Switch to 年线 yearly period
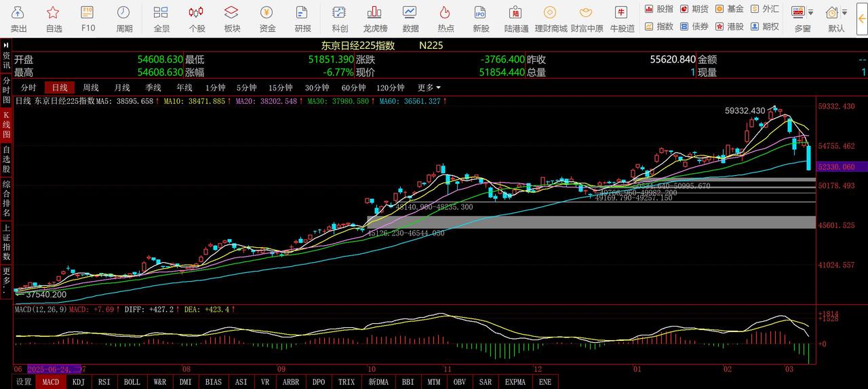868x389 pixels. coord(184,88)
